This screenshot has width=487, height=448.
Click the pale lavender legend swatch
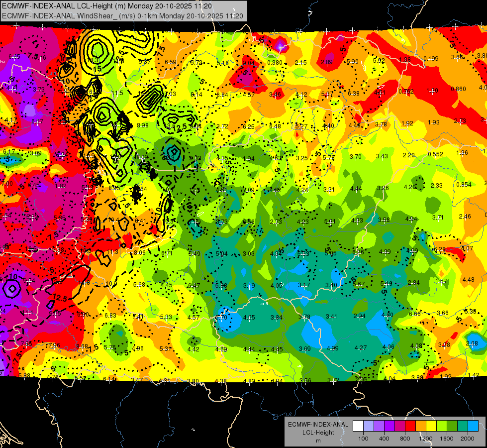click(369, 426)
